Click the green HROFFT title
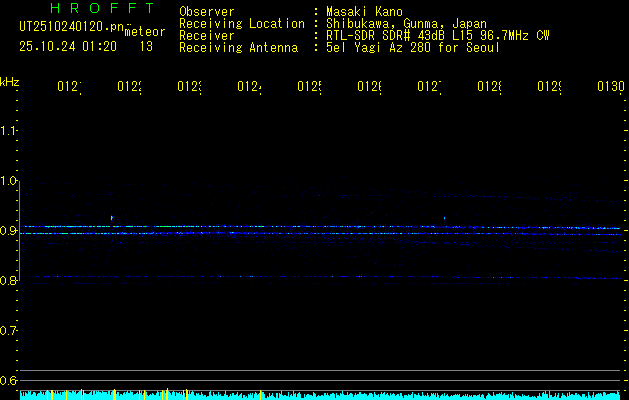 103,8
